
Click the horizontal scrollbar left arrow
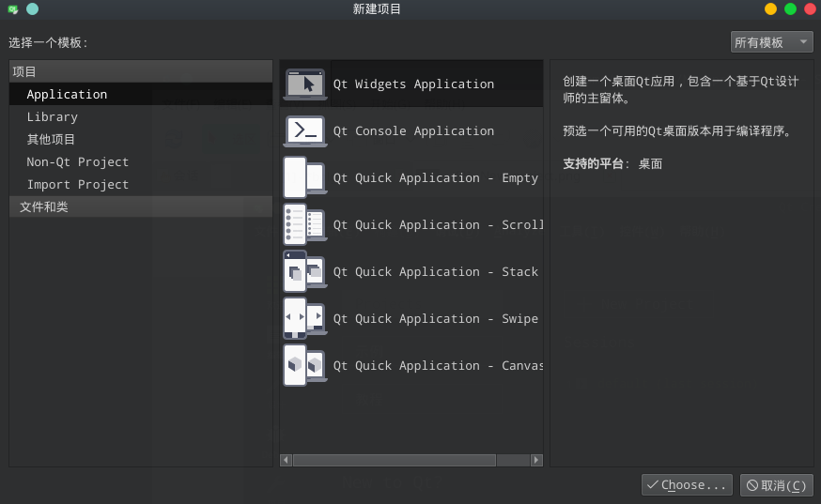[287, 460]
